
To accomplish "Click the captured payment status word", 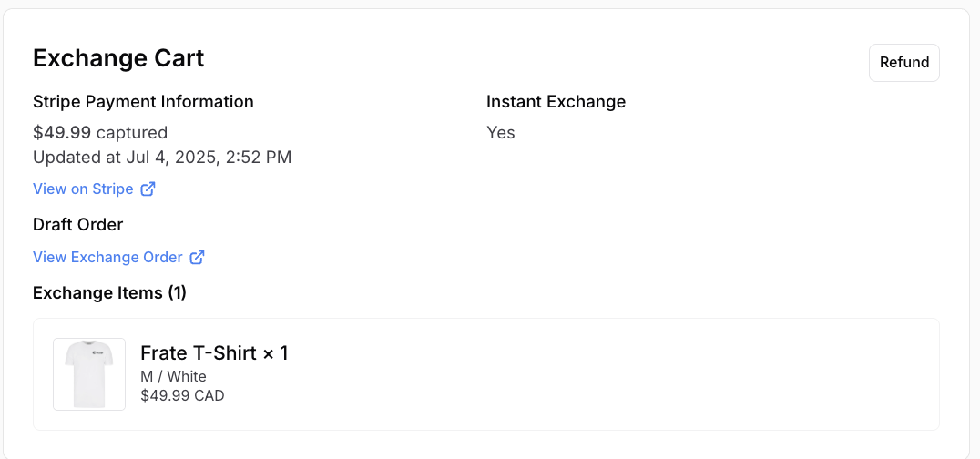I will click(x=132, y=133).
